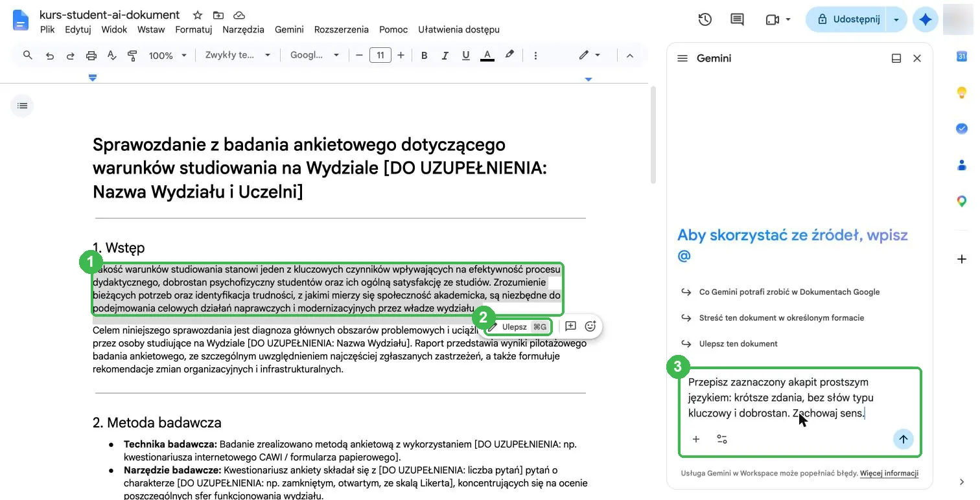Toggle italic formatting
The width and height of the screenshot is (980, 500).
445,56
